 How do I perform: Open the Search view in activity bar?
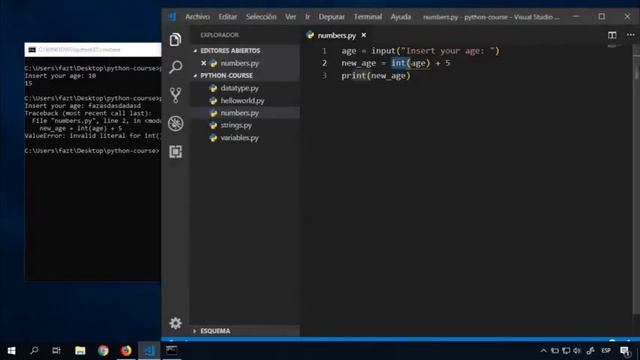(176, 67)
